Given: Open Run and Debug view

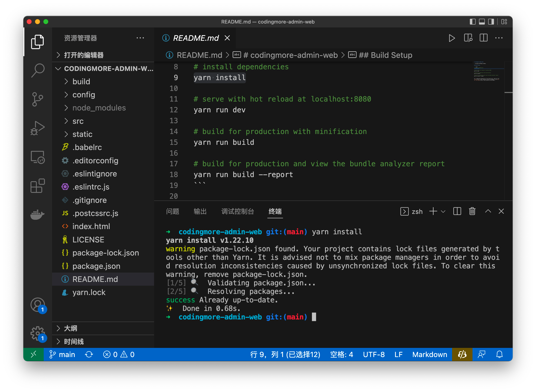Looking at the screenshot, I should click(x=37, y=128).
